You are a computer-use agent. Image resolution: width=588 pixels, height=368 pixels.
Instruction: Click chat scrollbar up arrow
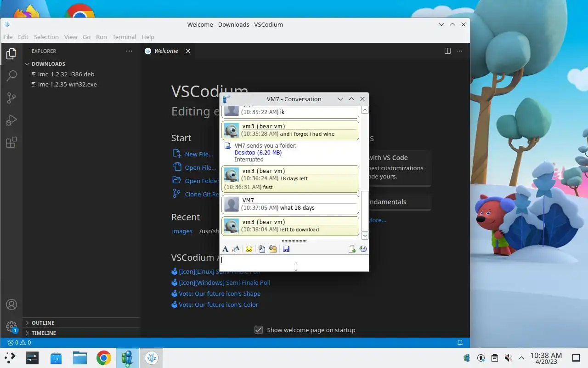pos(365,110)
